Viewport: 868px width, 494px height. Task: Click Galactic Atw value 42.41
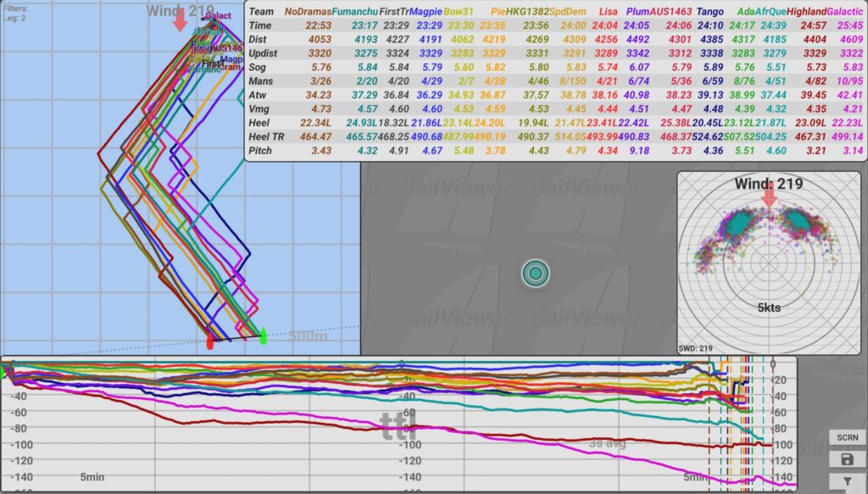tap(849, 95)
